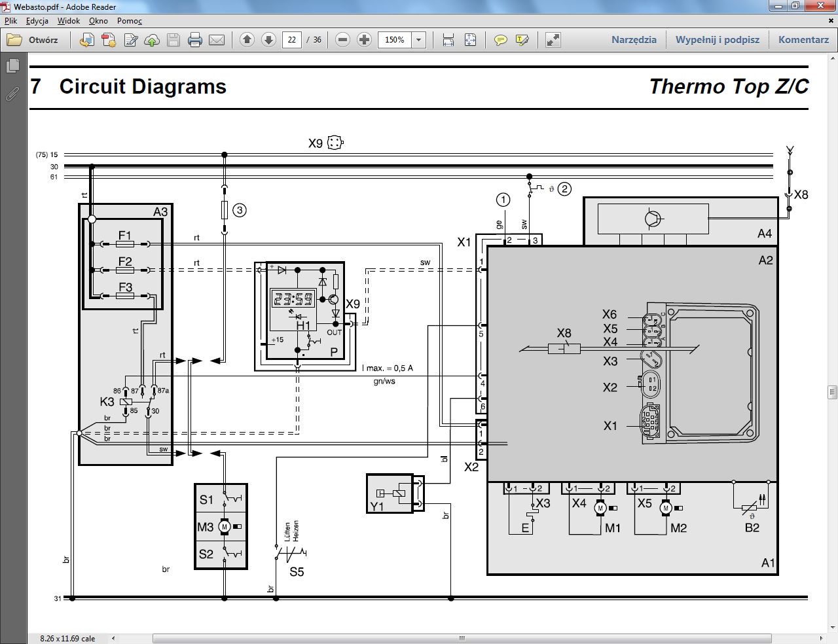Image resolution: width=838 pixels, height=644 pixels.
Task: Click the horizontal scrollbar at the bottom
Action: pos(461,638)
